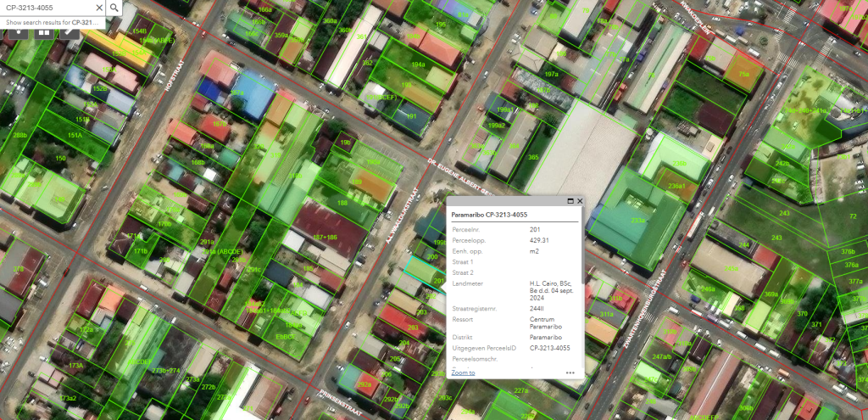Select parcel 378 at left edge

pyautogui.click(x=18, y=269)
